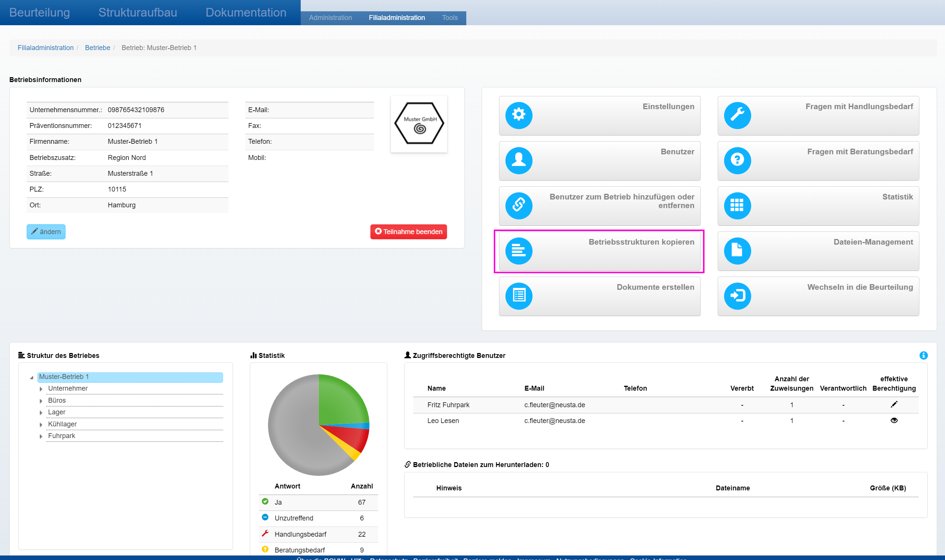
Task: Open the Benutzer person icon tile
Action: click(x=600, y=161)
